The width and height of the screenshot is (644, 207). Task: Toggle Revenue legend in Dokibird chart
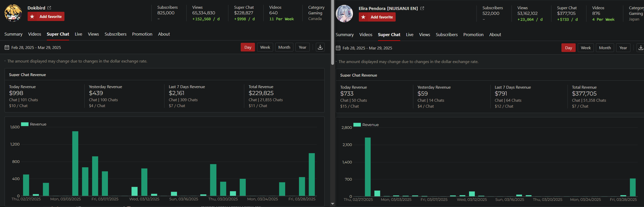[34, 124]
